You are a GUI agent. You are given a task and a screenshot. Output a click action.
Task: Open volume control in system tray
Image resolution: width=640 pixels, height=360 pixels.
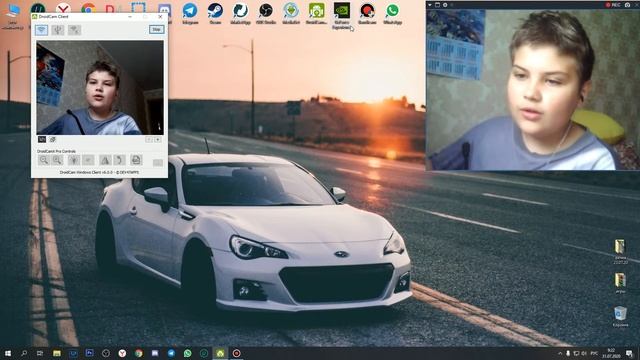tap(584, 353)
